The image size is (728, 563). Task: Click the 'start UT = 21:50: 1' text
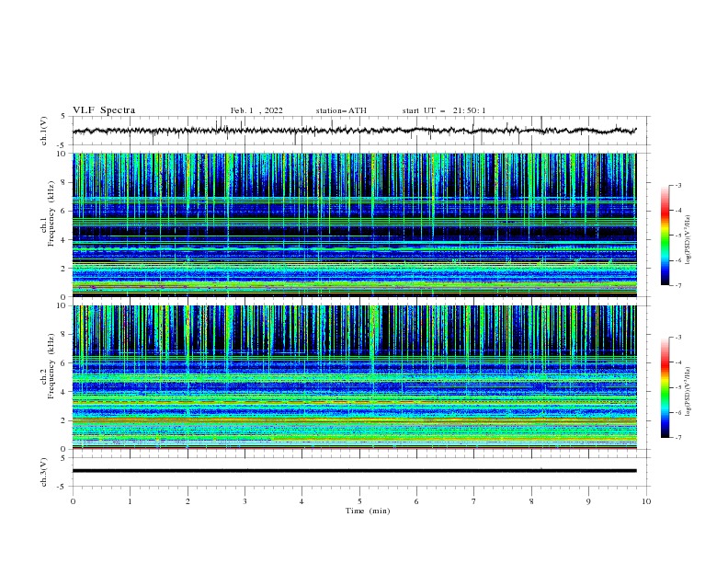tap(443, 110)
